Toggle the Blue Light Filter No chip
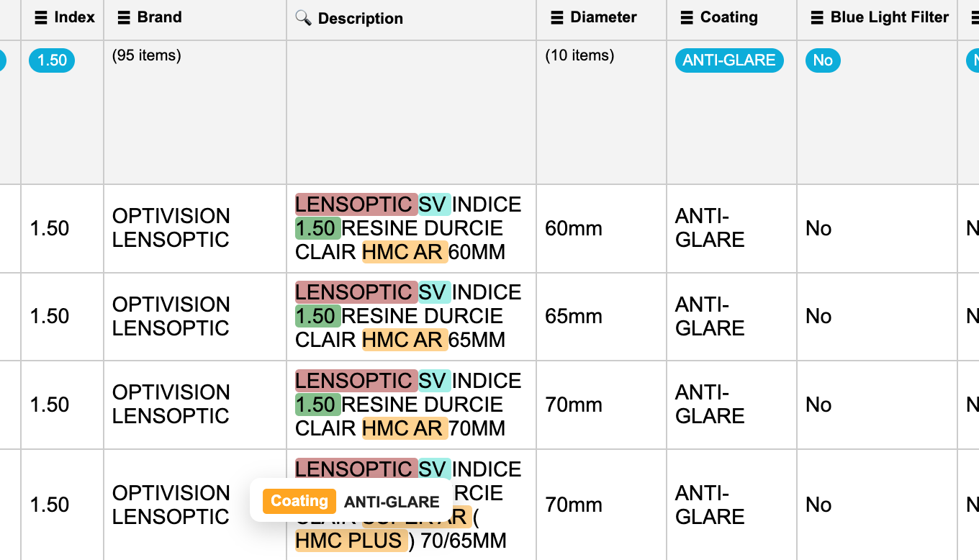979x560 pixels. pos(823,60)
